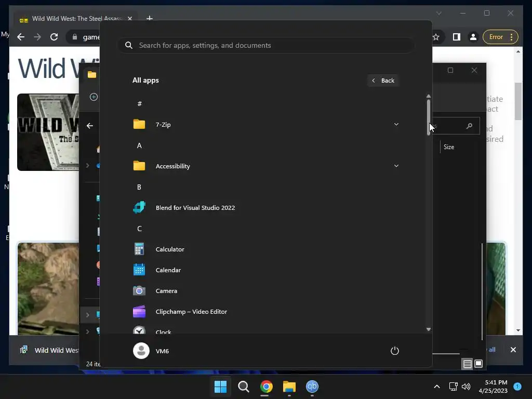Select the letter A section header

139,145
